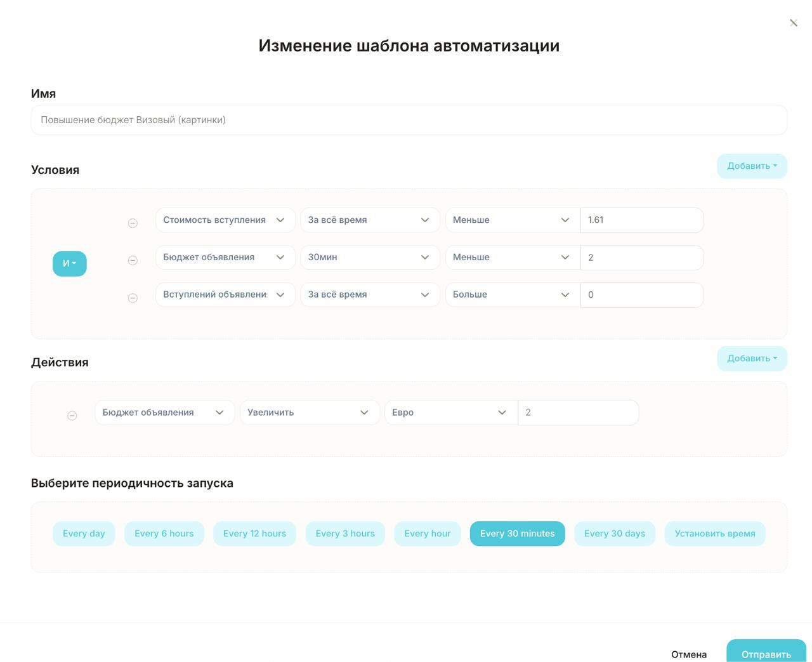Click Установить время option
The width and height of the screenshot is (812, 662).
point(714,534)
